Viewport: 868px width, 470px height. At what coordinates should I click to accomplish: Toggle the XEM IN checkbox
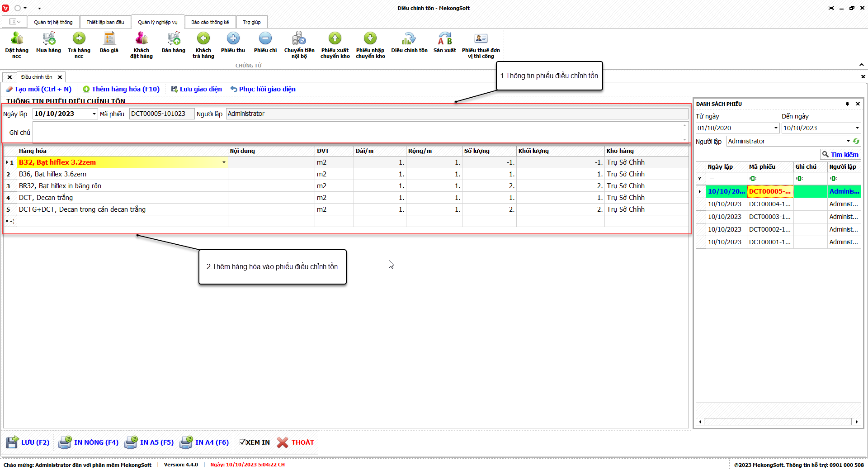coord(243,442)
